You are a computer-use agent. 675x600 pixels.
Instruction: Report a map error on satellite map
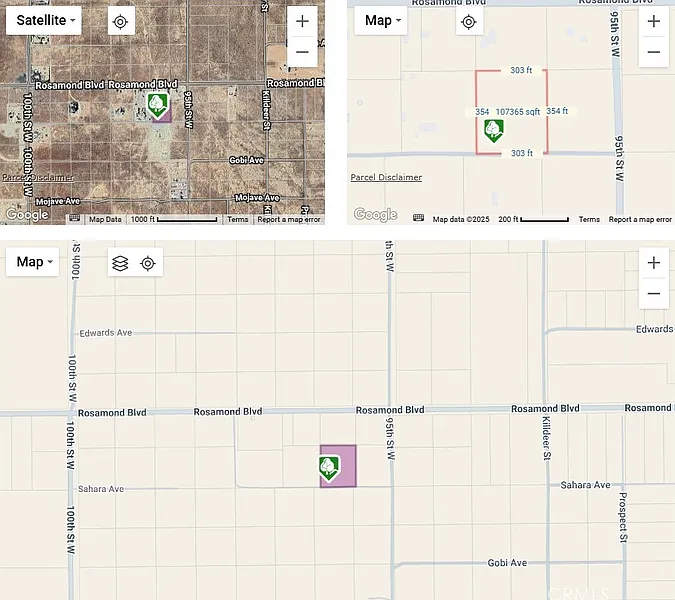pos(289,220)
